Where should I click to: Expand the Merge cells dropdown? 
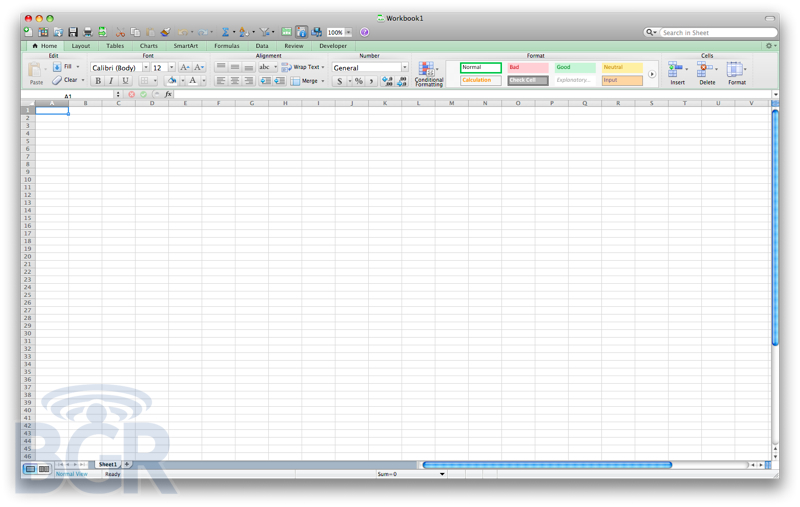[323, 81]
